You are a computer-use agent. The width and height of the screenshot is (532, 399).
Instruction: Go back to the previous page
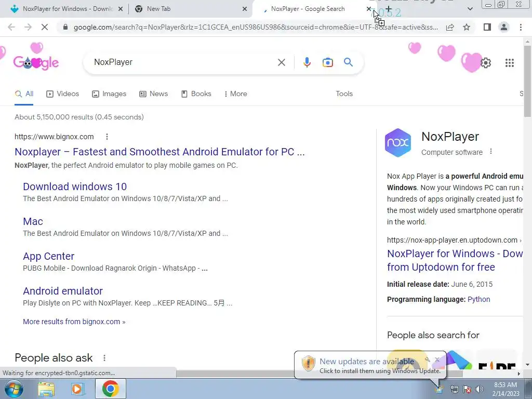[x=11, y=27]
